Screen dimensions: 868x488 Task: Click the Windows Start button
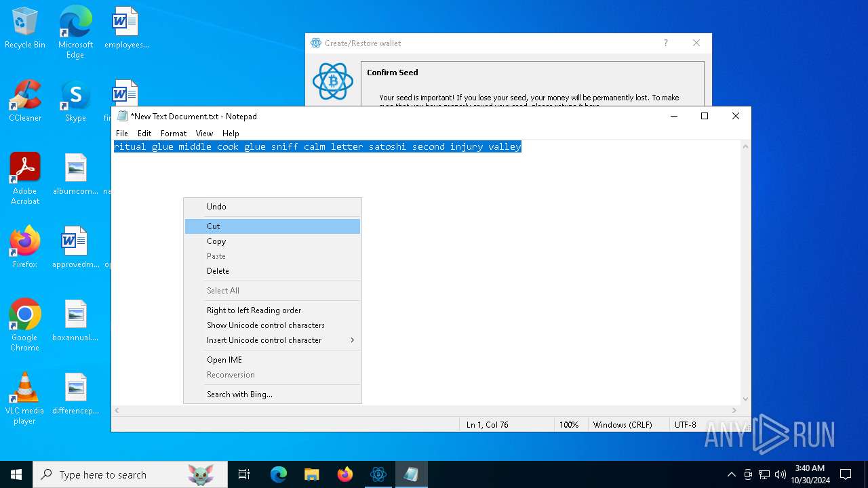[16, 474]
